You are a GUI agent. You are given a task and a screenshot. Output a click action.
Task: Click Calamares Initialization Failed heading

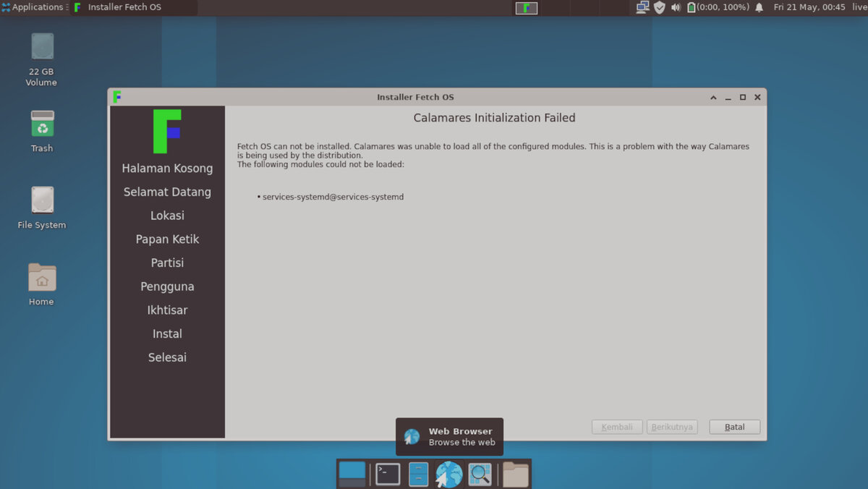[x=494, y=118]
